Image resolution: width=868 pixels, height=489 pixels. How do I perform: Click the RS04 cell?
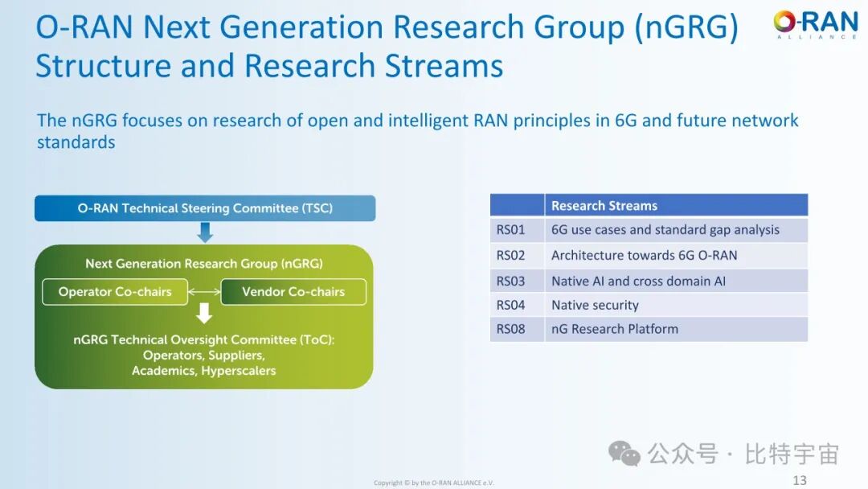click(x=517, y=305)
